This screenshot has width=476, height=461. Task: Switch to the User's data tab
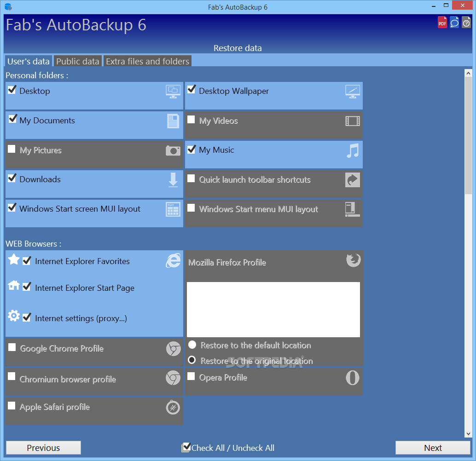[x=28, y=61]
